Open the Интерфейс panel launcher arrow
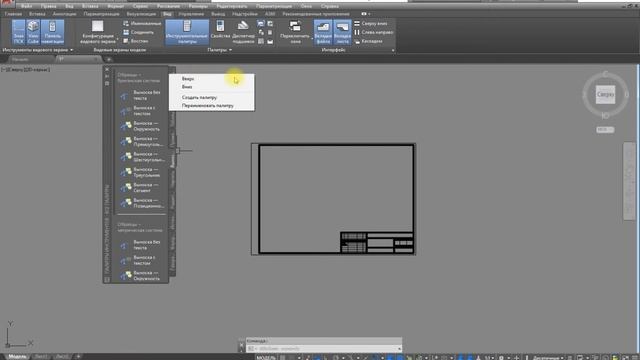Viewport: 640px width, 360px height. pyautogui.click(x=393, y=50)
